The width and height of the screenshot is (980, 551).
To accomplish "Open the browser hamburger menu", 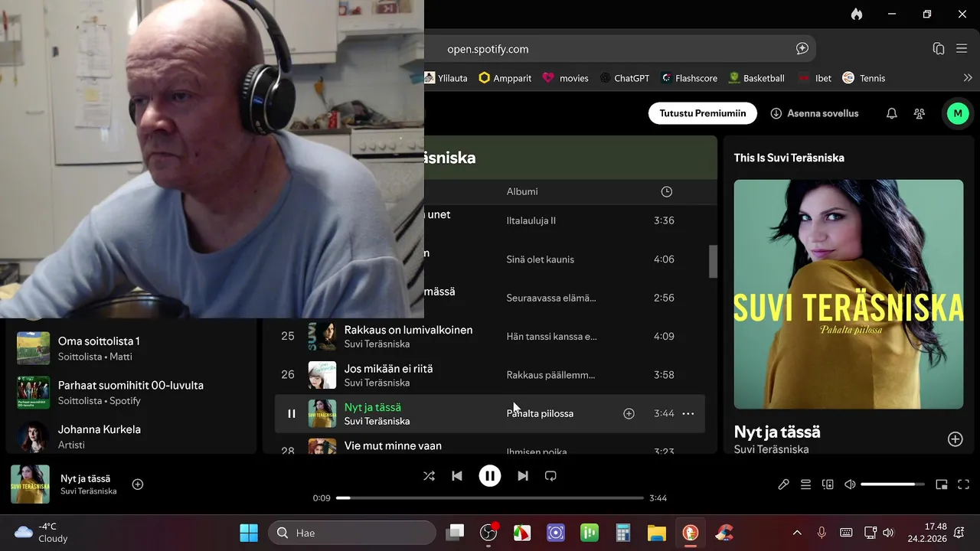I will (x=962, y=49).
